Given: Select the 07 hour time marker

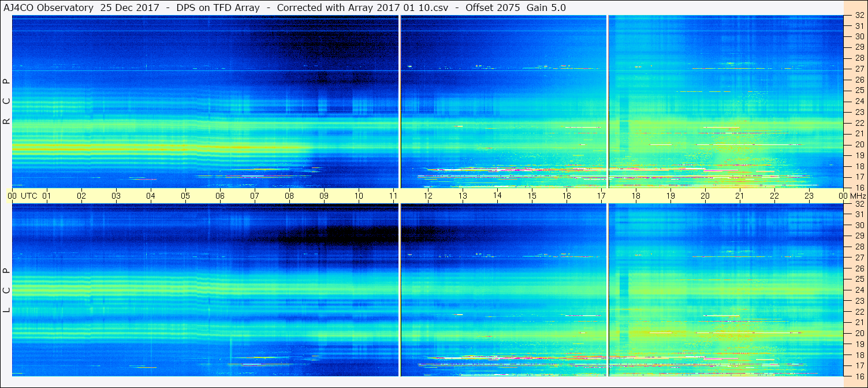Looking at the screenshot, I should 255,196.
